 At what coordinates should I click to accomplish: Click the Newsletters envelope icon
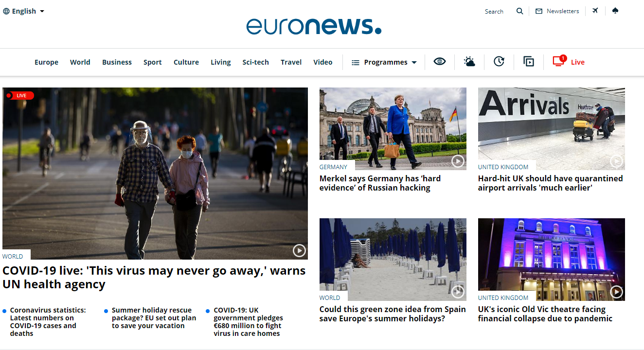tap(539, 11)
